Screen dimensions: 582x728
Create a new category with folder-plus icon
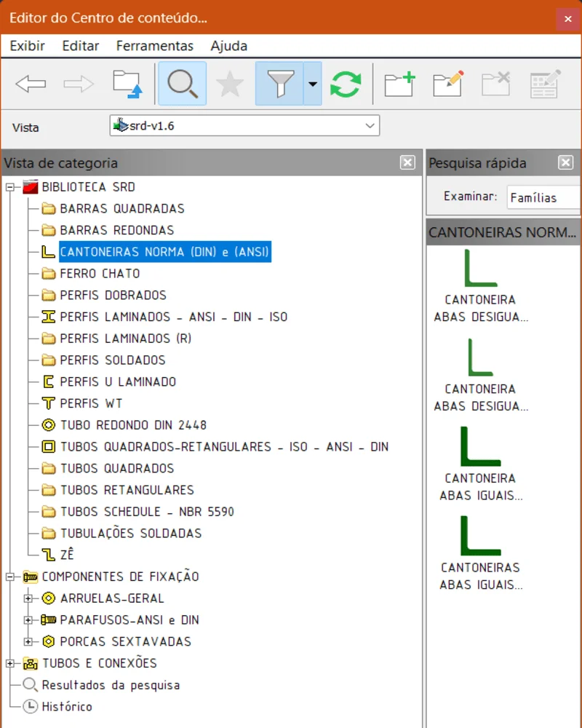point(399,84)
